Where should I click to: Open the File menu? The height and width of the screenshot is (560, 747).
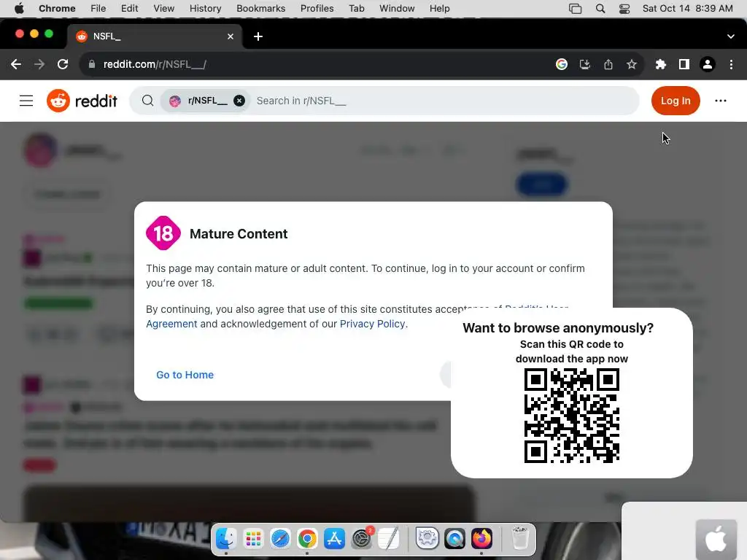98,8
